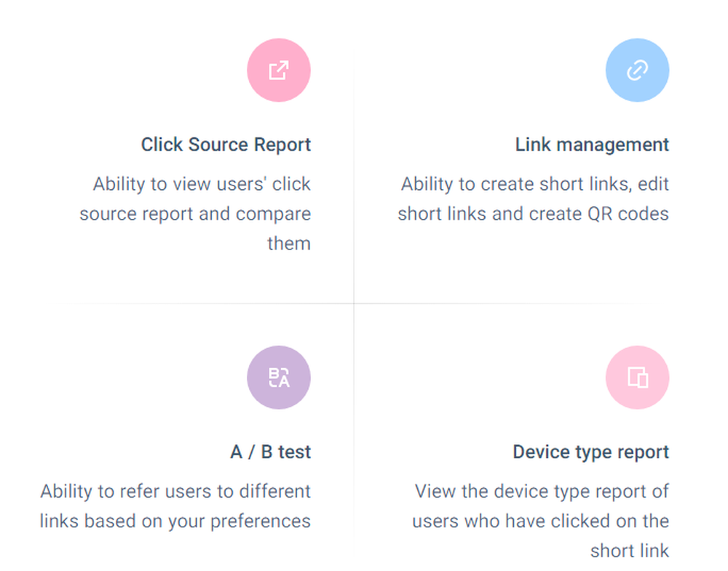Click the word 'them' under Click Source Report
This screenshot has width=728, height=571.
click(289, 244)
